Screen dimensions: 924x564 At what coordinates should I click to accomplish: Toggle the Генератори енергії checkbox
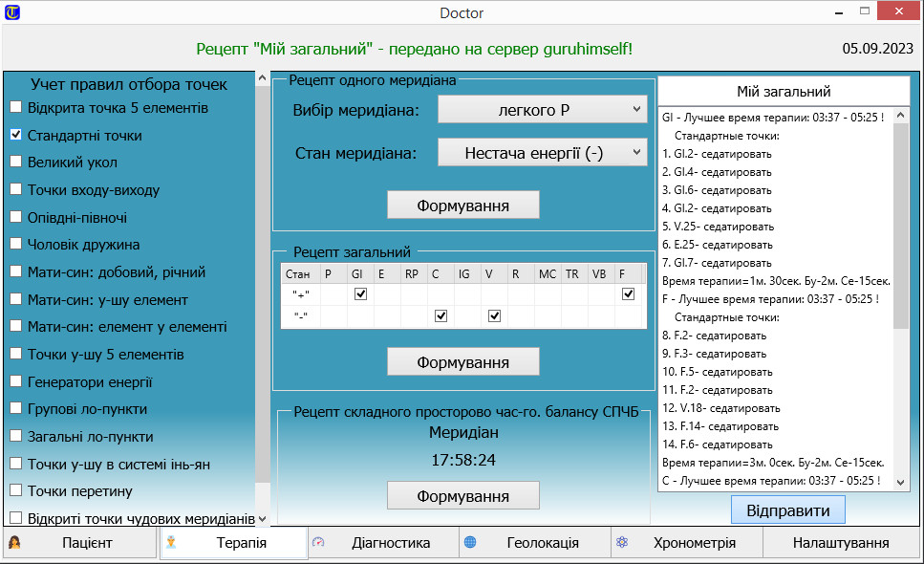point(15,382)
